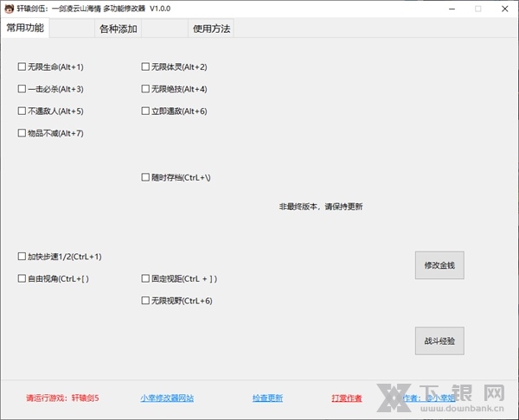519x420 pixels.
Task: Click the 作者: @小幸姐 link
Action: [x=429, y=398]
